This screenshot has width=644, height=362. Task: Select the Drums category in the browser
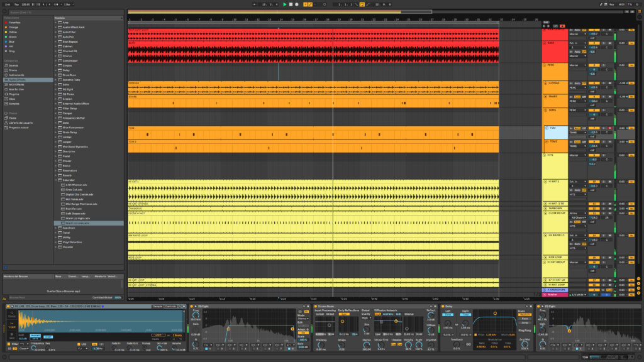point(13,70)
